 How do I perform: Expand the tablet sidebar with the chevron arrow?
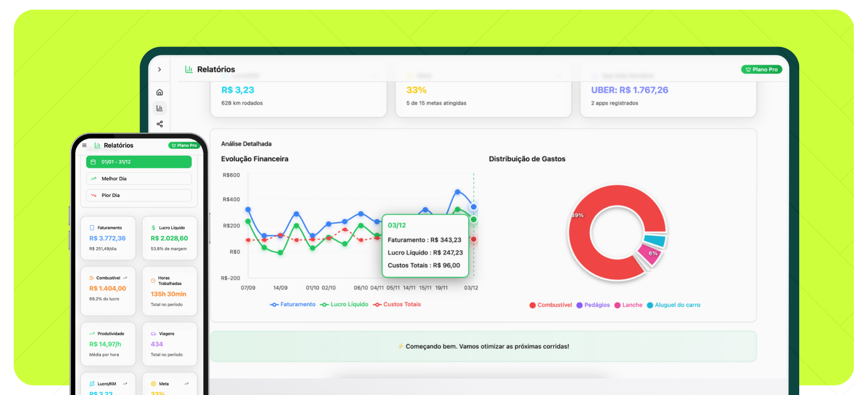160,69
